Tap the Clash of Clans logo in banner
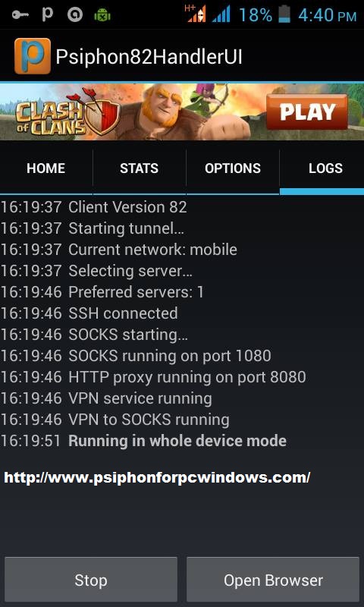The image size is (364, 607). point(67,113)
